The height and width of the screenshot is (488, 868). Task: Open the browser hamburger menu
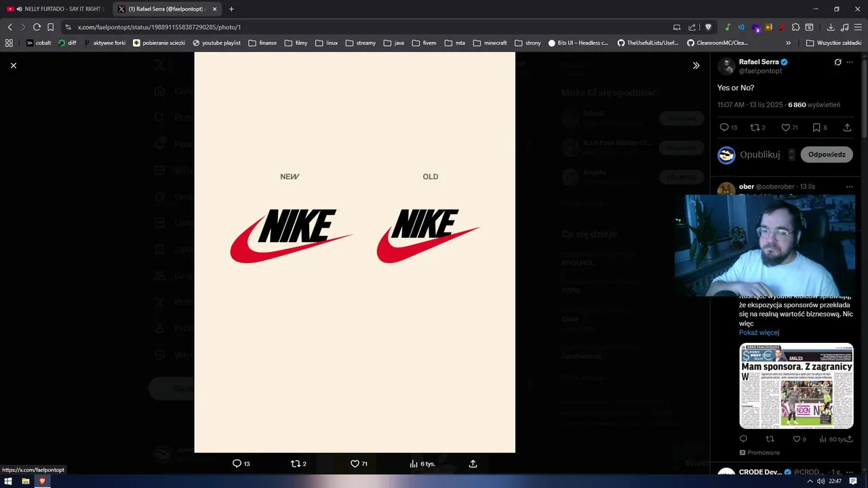click(x=858, y=27)
